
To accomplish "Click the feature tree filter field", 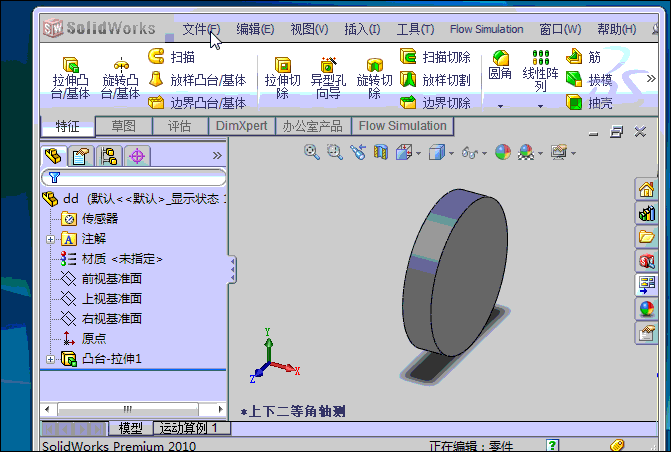I will point(134,177).
